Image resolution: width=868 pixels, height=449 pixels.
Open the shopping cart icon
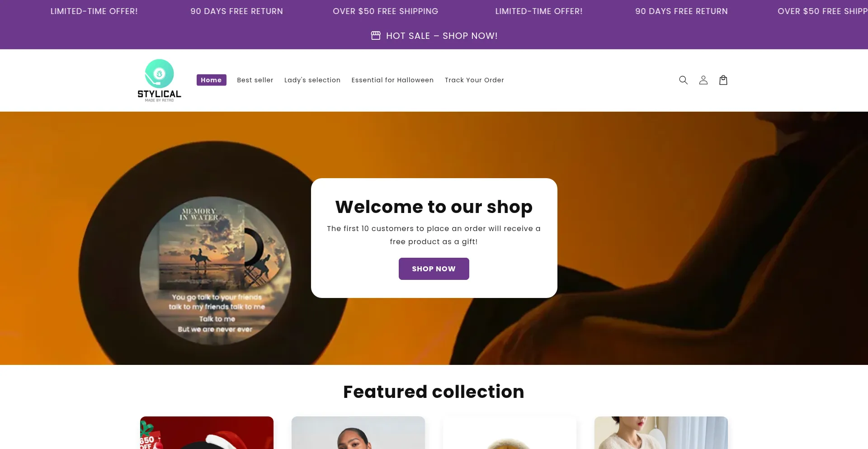pyautogui.click(x=723, y=80)
